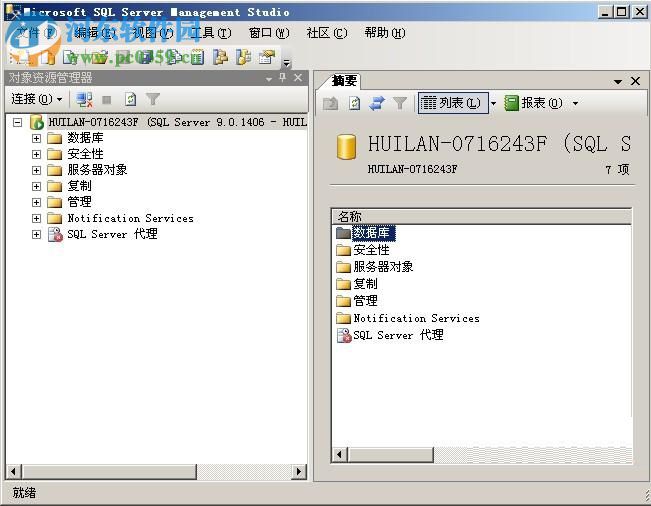Screen dimensions: 651x506
Task: Click Object Explorer scroll right arrow
Action: [299, 472]
